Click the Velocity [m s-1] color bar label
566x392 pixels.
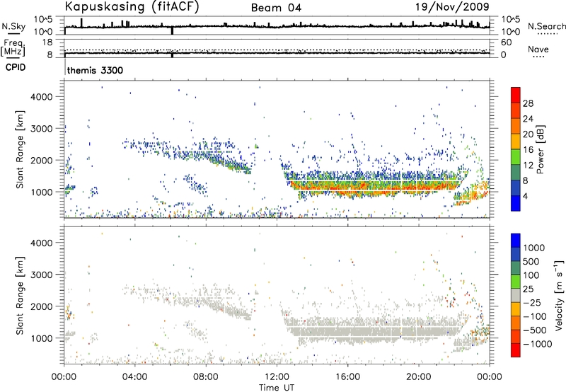click(x=559, y=295)
